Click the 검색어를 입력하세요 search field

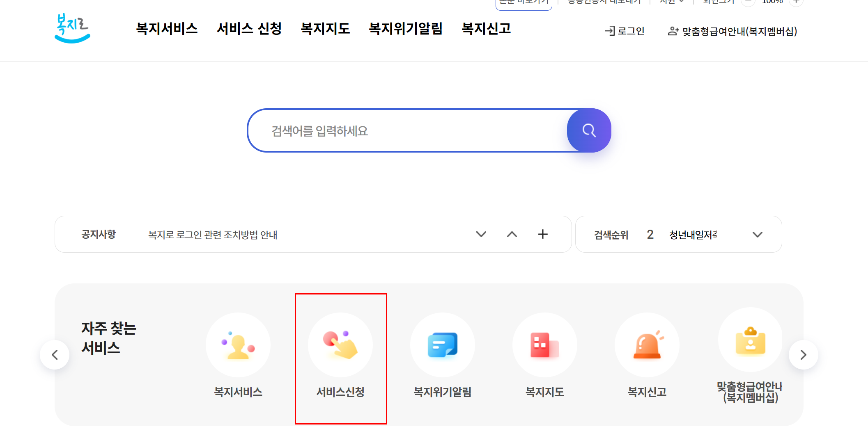406,131
